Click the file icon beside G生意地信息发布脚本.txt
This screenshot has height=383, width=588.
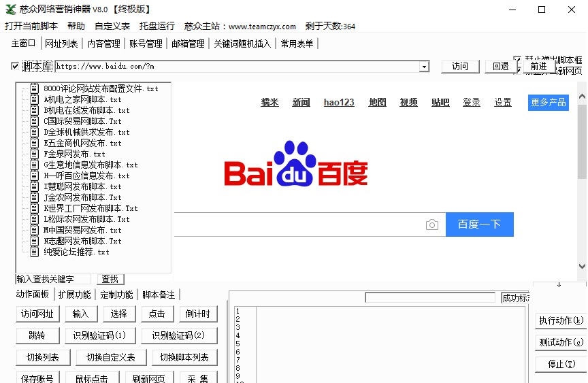[34, 165]
